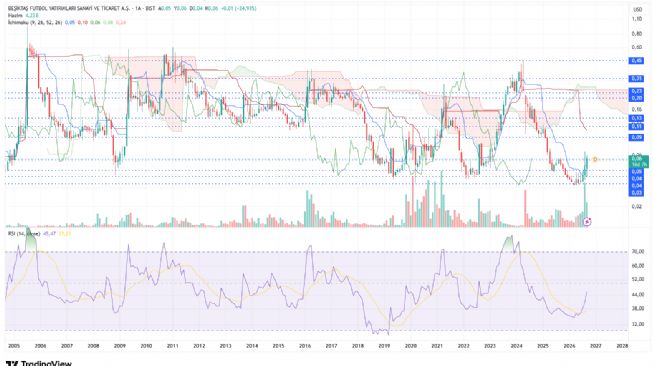The width and height of the screenshot is (654, 366).
Task: Click the 0,11 horizontal line price label
Action: point(636,126)
